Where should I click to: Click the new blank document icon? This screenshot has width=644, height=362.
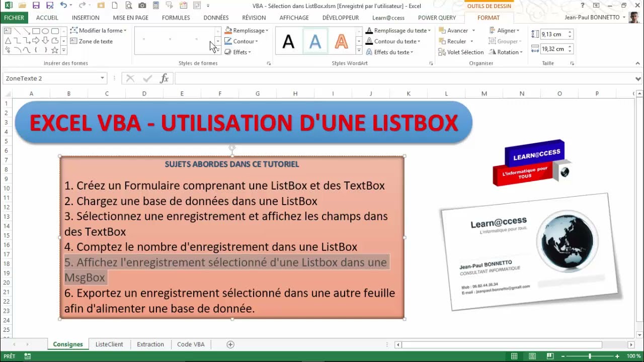tap(115, 6)
